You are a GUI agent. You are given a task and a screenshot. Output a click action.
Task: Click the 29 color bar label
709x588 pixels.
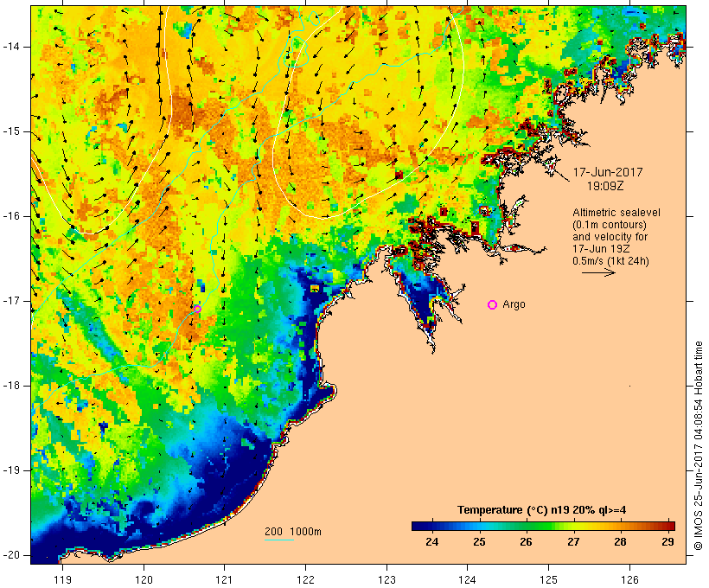(x=667, y=541)
